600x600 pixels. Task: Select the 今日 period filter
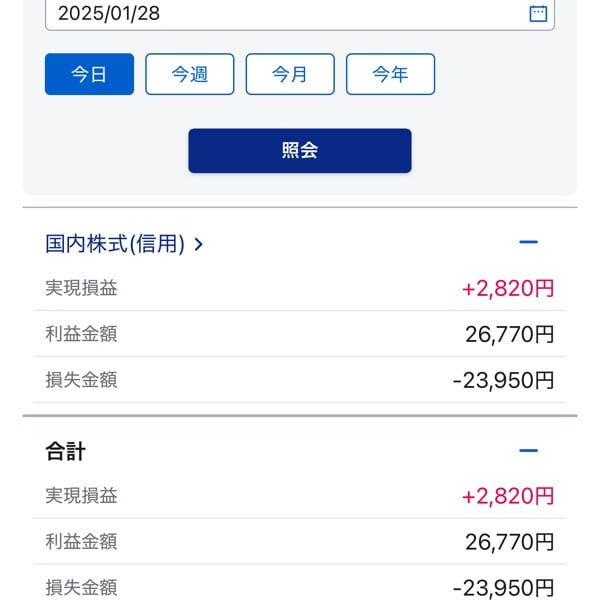click(x=89, y=74)
